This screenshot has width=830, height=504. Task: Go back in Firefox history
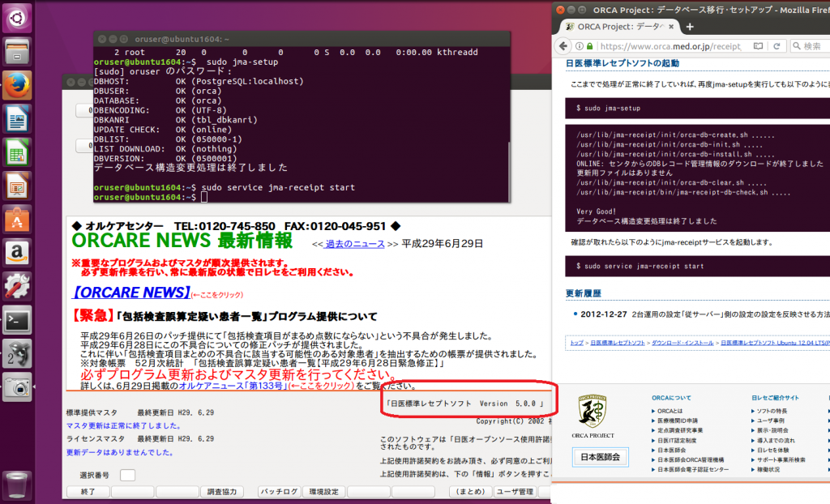pos(563,46)
